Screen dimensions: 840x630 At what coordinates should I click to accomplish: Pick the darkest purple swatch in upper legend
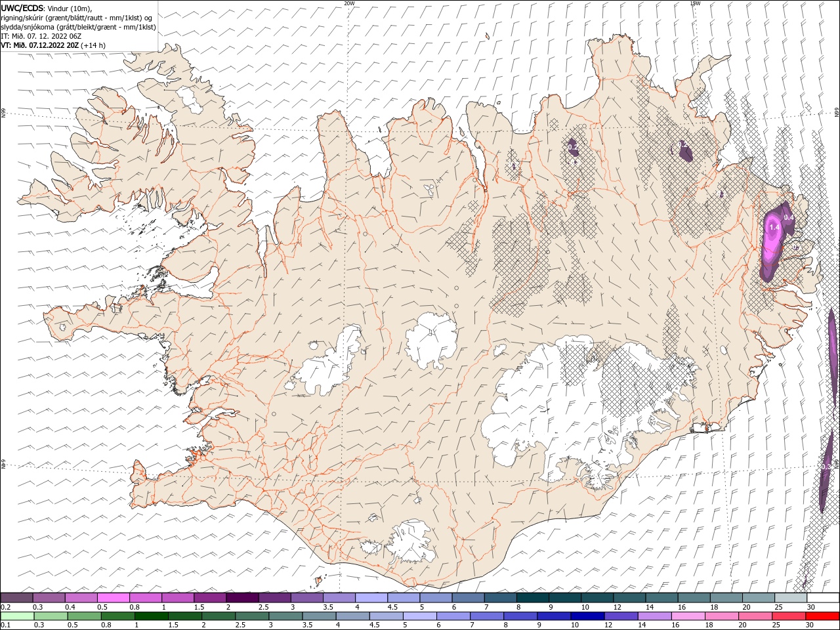pyautogui.click(x=242, y=598)
